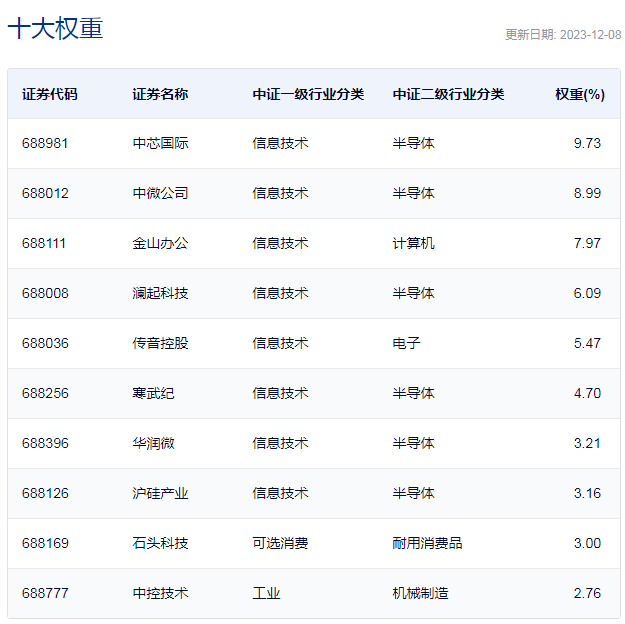Click weight value 3.21

[x=587, y=443]
